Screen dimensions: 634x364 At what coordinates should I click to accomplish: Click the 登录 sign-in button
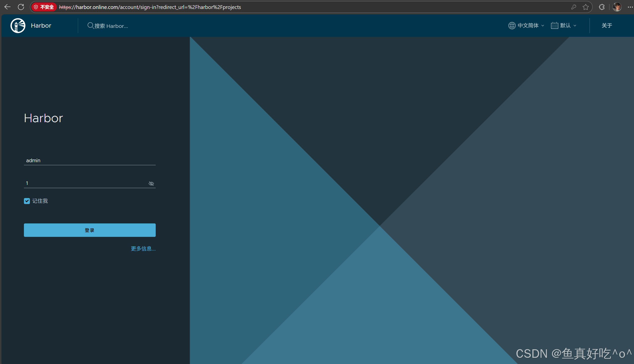(89, 230)
